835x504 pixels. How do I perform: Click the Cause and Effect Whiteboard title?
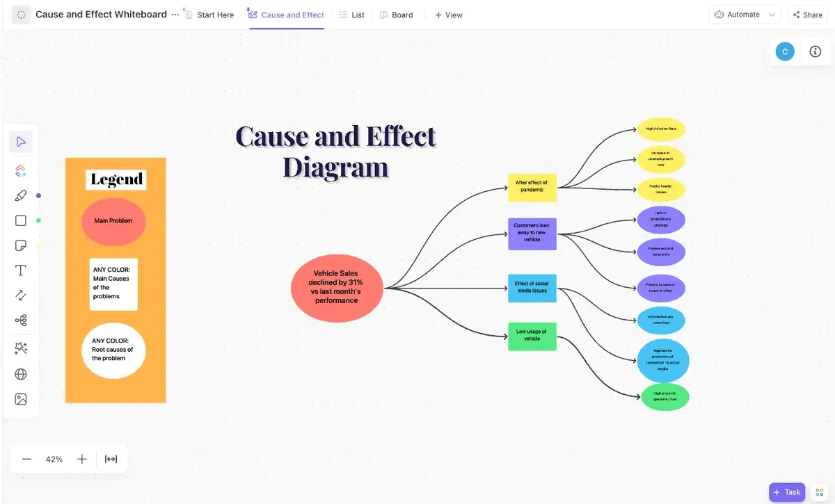coord(101,14)
